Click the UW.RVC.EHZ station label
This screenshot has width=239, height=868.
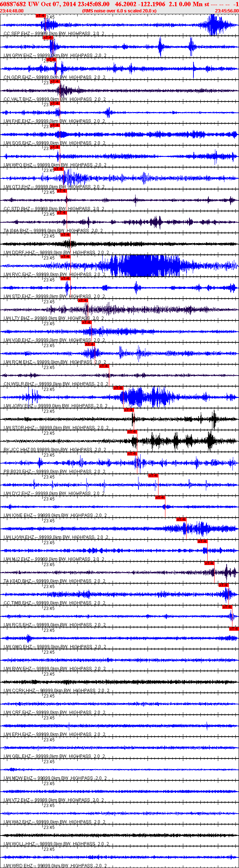coord(54,274)
